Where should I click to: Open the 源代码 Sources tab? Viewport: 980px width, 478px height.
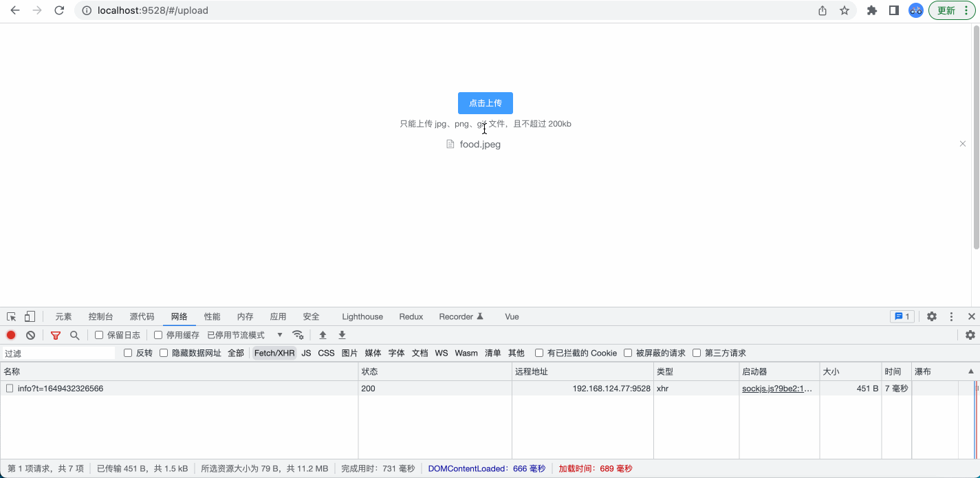pyautogui.click(x=142, y=316)
